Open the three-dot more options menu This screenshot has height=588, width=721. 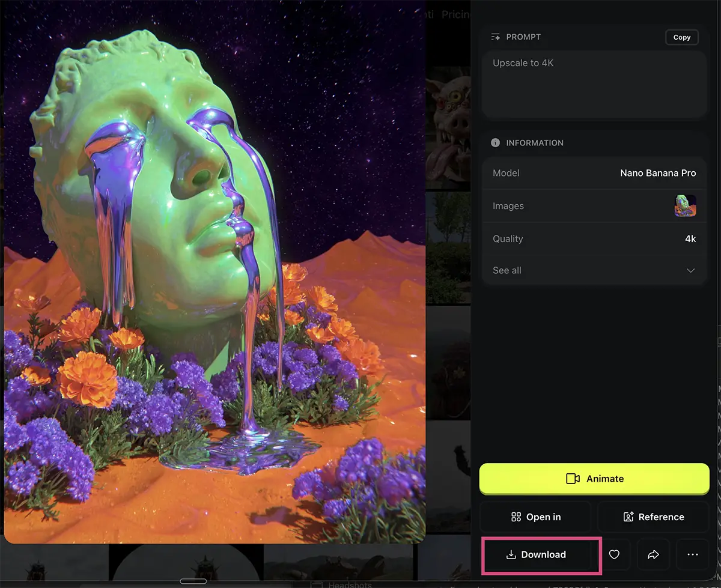coord(692,555)
